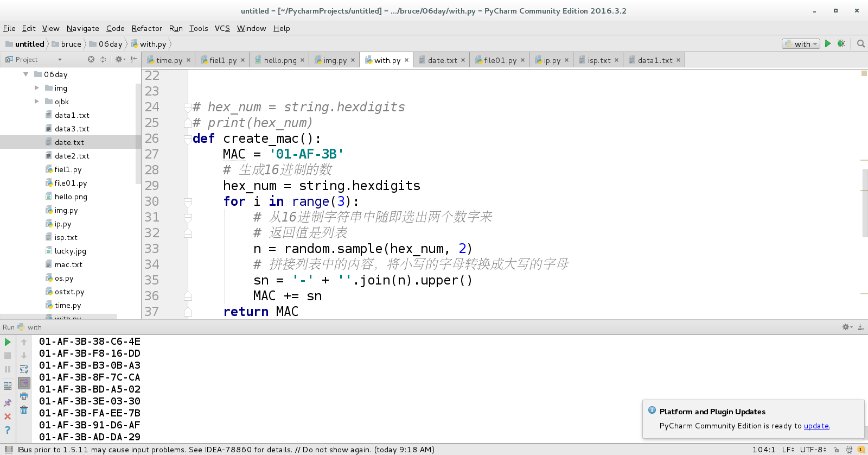Toggle soft-wrap in Run console
The image size is (868, 455).
click(24, 369)
